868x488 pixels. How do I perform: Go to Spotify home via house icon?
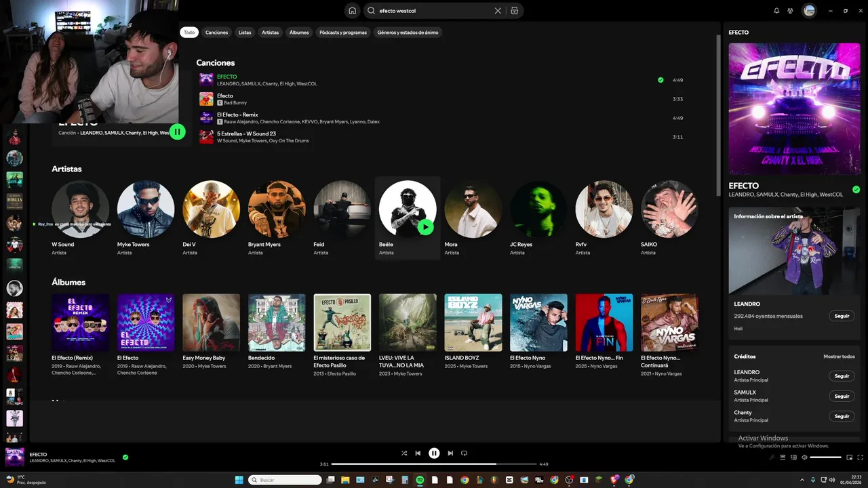352,11
